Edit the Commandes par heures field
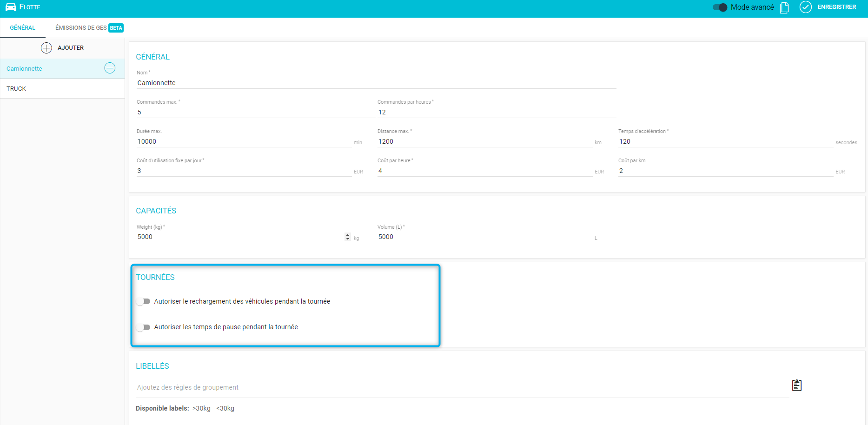The width and height of the screenshot is (868, 425). pyautogui.click(x=497, y=112)
